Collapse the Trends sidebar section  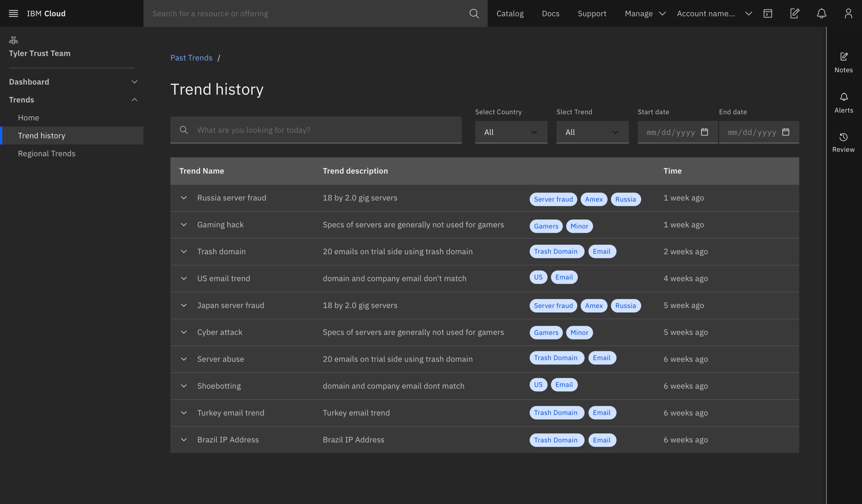(x=134, y=100)
